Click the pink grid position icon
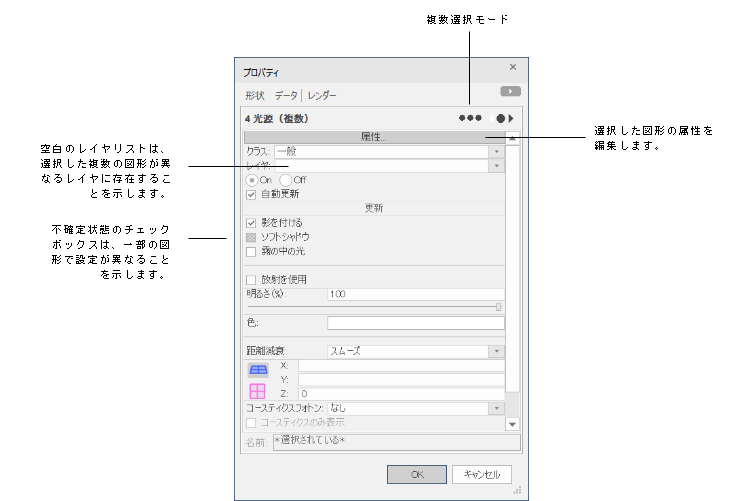This screenshot has height=501, width=732. (257, 391)
